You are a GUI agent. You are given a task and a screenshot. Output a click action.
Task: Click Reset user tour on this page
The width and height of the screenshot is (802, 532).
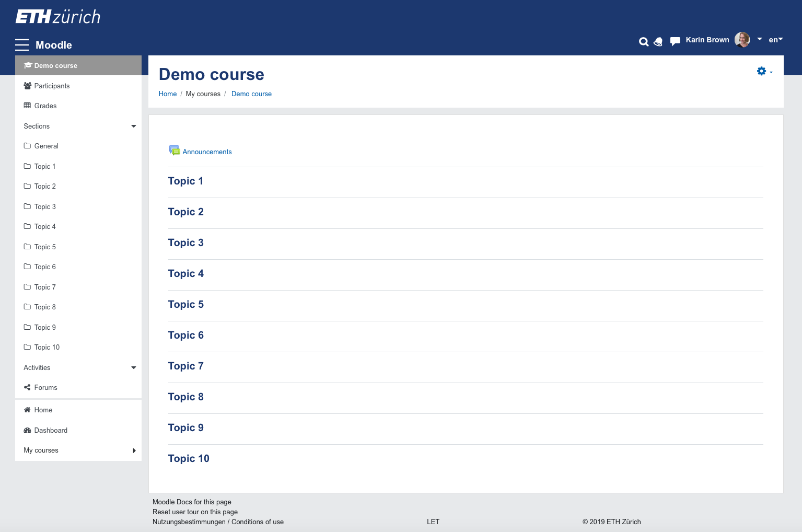click(x=195, y=512)
